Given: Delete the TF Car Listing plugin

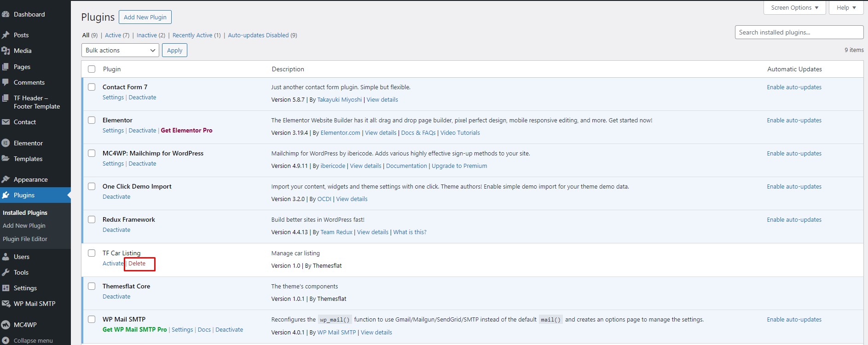Looking at the screenshot, I should click(137, 264).
